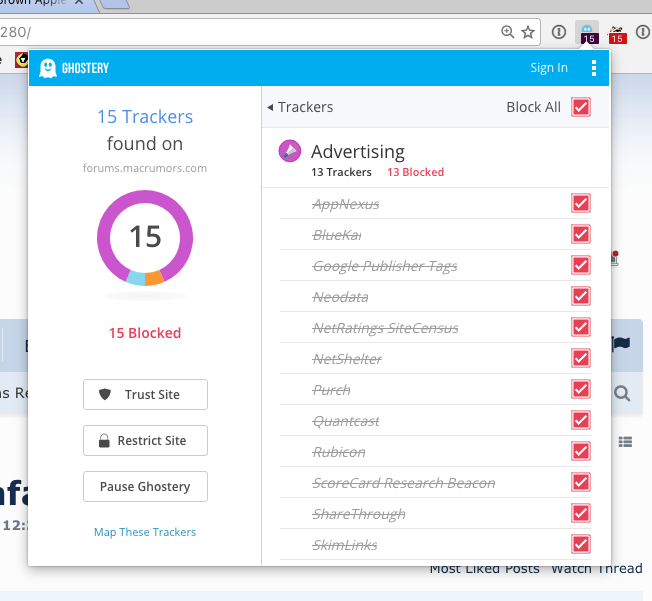Viewport: 652px width, 601px height.
Task: Uncheck the NetShelter tracker checkbox
Action: tap(581, 358)
